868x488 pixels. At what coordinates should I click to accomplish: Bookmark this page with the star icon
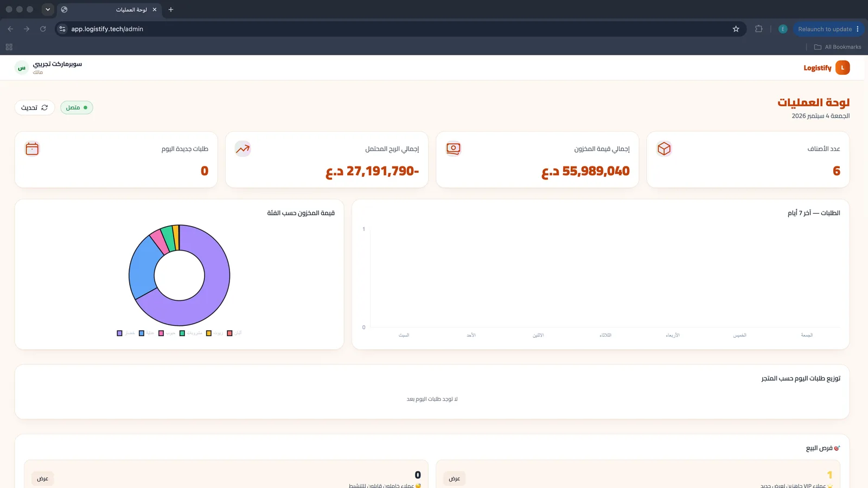coord(736,29)
